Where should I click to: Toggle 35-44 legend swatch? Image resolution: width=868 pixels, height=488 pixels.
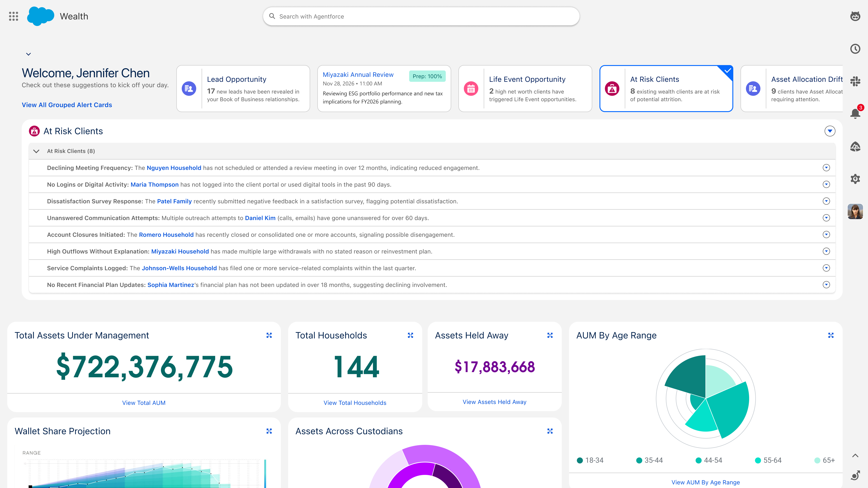pos(639,460)
